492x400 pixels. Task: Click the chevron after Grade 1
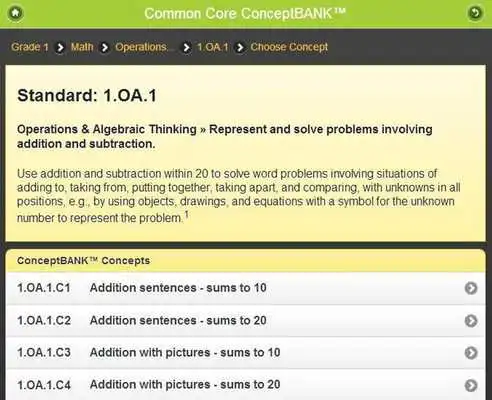tap(60, 47)
